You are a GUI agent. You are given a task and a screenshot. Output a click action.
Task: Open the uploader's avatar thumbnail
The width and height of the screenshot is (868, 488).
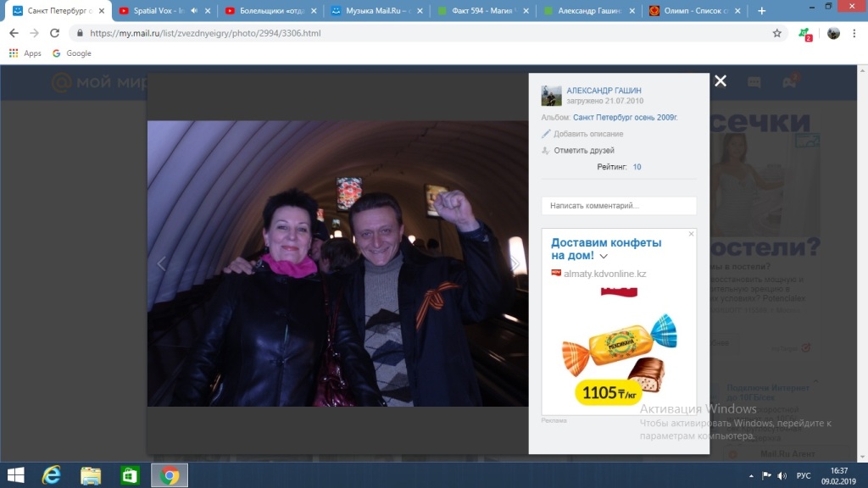551,96
